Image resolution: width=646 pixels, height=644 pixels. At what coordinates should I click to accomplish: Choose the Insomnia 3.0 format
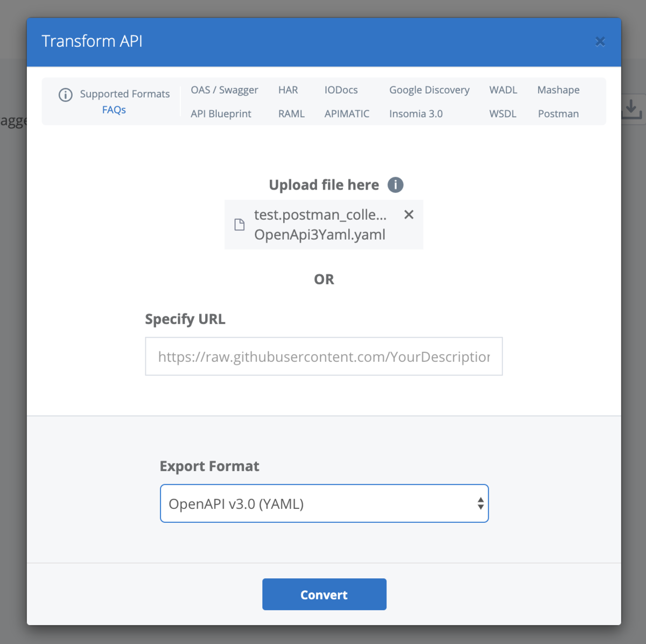tap(416, 114)
